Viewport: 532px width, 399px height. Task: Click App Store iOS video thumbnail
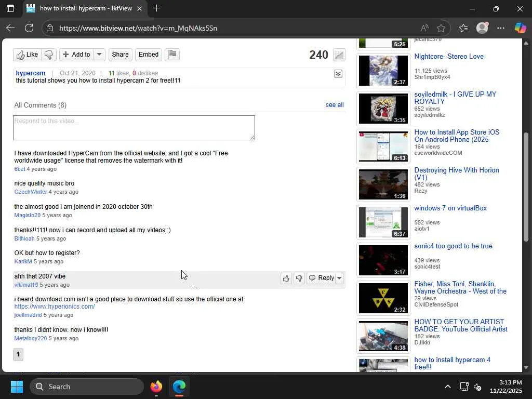click(x=383, y=147)
